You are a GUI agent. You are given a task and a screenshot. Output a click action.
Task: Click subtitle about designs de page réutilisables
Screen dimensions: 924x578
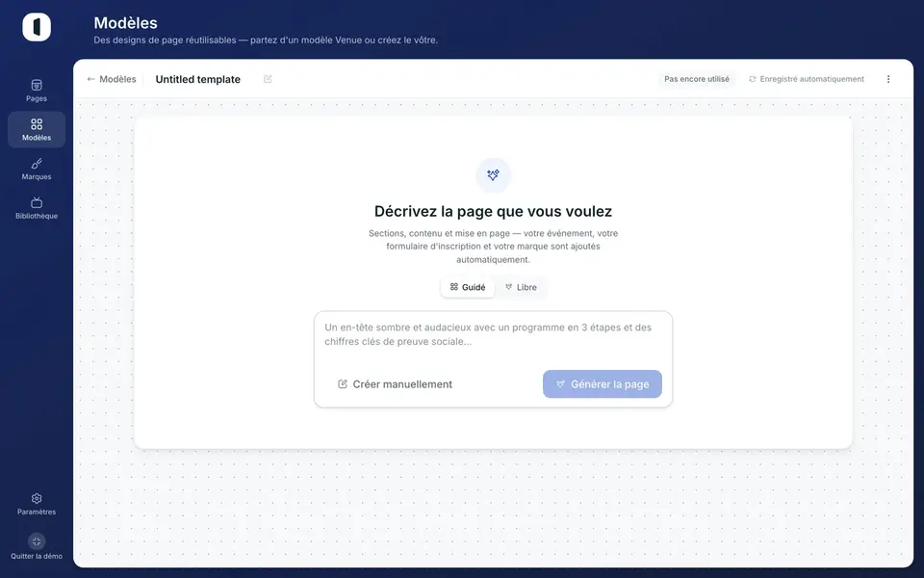pos(266,40)
